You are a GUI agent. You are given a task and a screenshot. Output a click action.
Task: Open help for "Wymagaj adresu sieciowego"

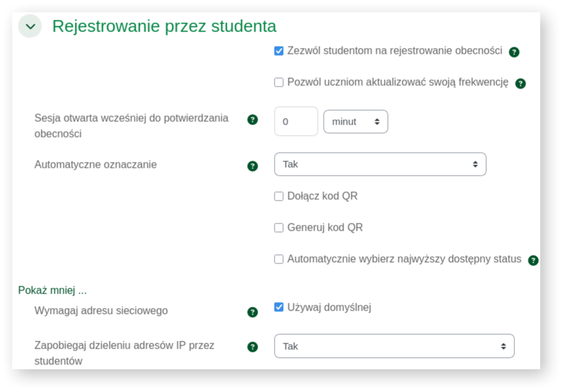pyautogui.click(x=253, y=313)
